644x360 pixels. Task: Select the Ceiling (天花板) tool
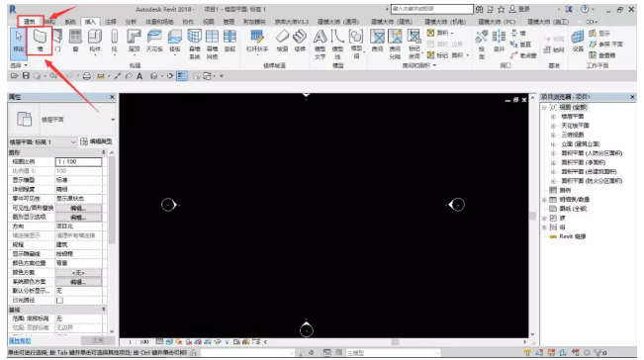click(154, 41)
